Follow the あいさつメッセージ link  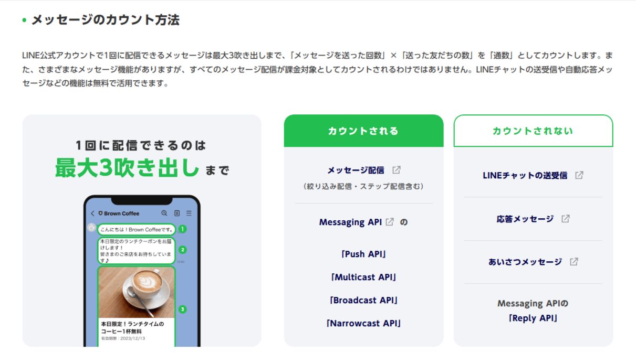click(525, 262)
